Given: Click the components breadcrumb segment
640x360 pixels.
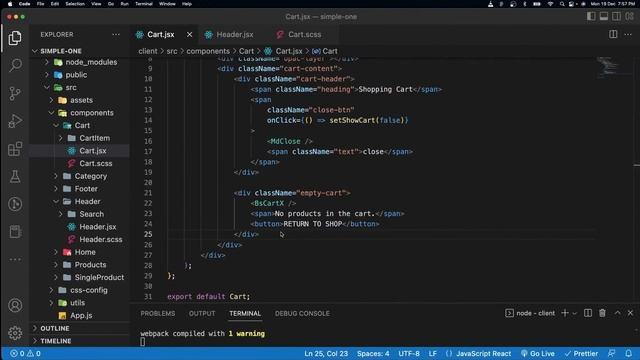Looking at the screenshot, I should [x=208, y=51].
